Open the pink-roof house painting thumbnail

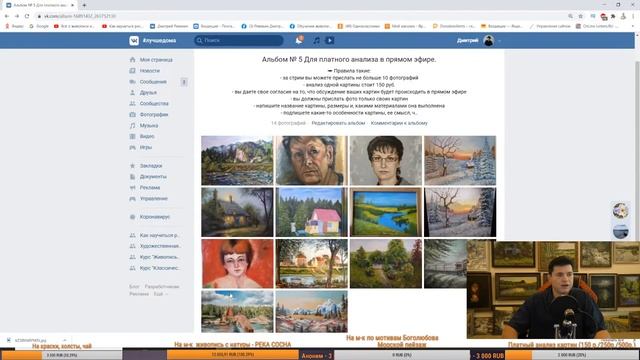tap(311, 212)
